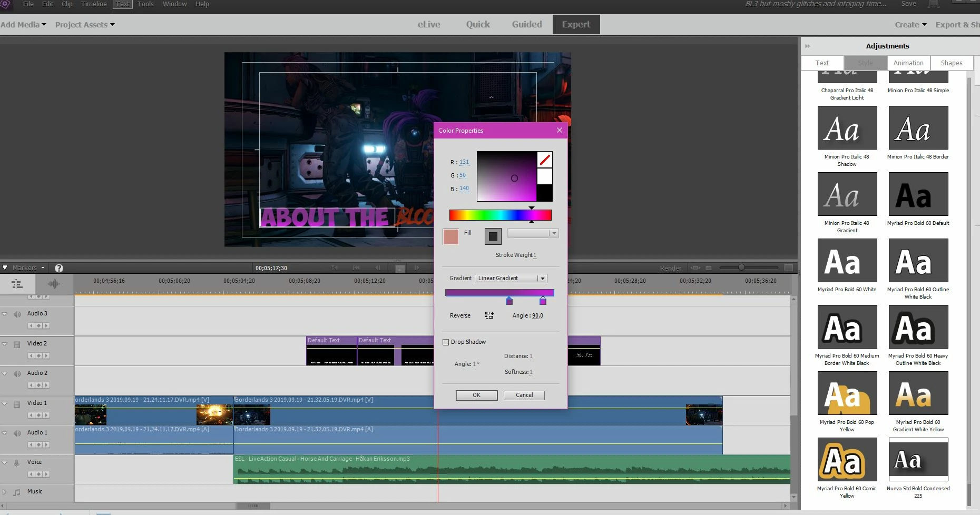Collapse the Audio 3 track triangle

tap(5, 314)
